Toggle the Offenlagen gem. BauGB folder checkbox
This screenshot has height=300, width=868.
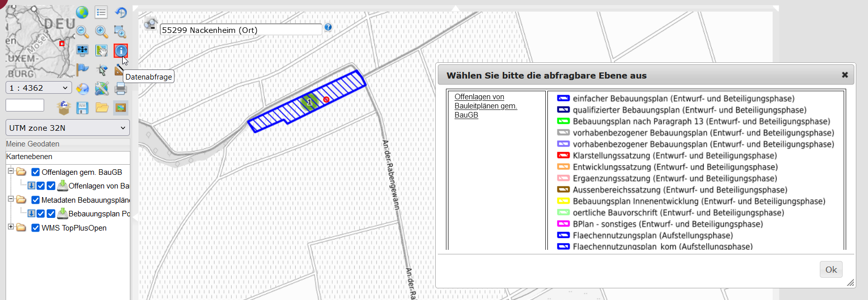pyautogui.click(x=36, y=172)
